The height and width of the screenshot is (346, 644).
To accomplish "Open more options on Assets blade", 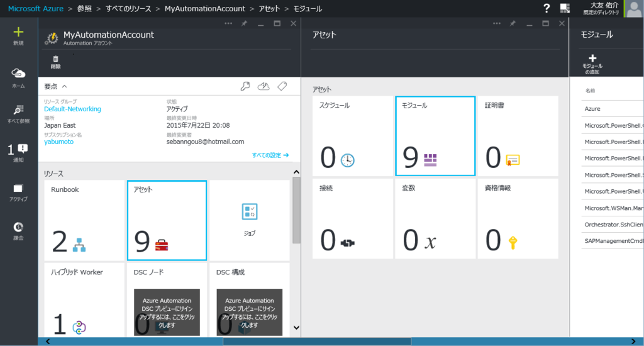I will [497, 23].
